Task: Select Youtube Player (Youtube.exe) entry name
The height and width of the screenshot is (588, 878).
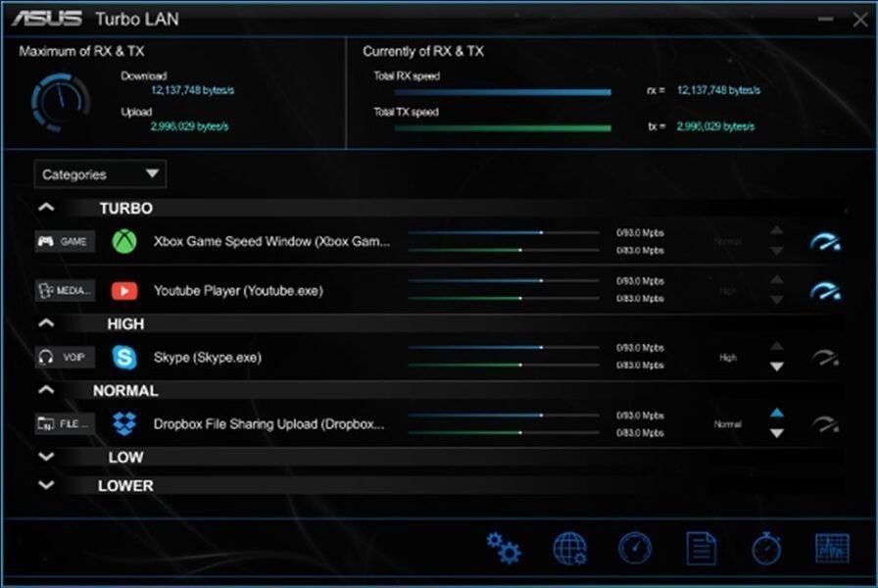Action: pos(238,291)
